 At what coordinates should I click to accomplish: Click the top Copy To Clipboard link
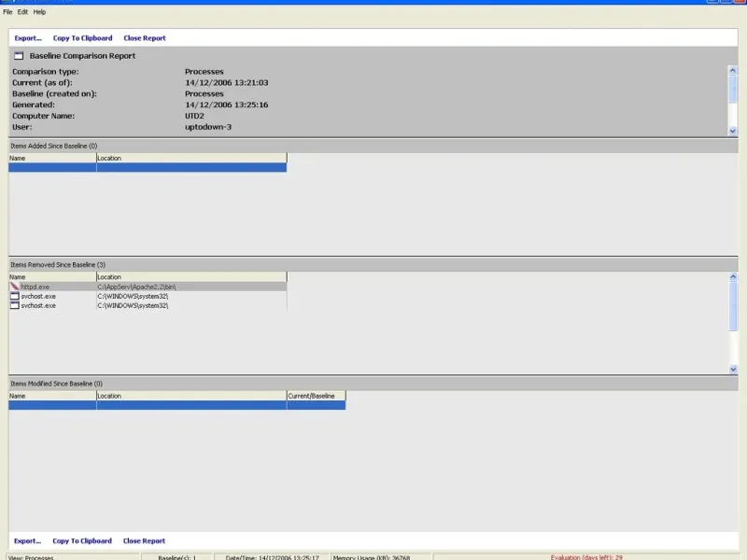coord(83,38)
